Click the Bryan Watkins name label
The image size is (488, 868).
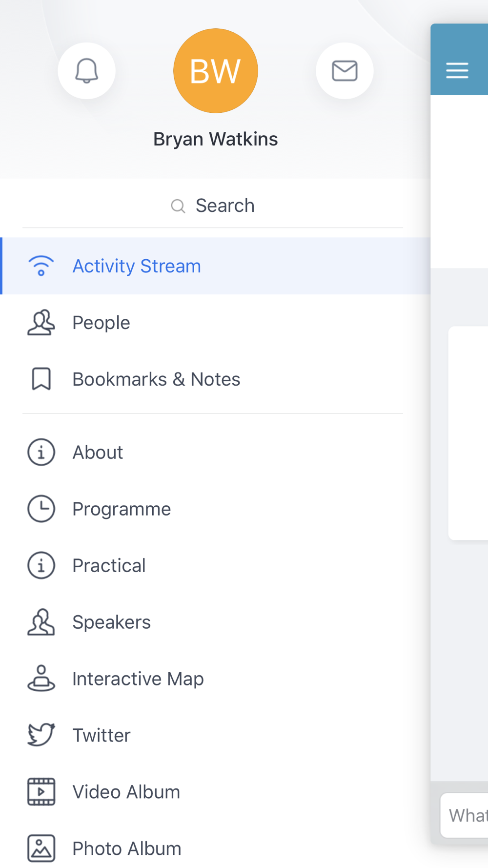pos(216,139)
